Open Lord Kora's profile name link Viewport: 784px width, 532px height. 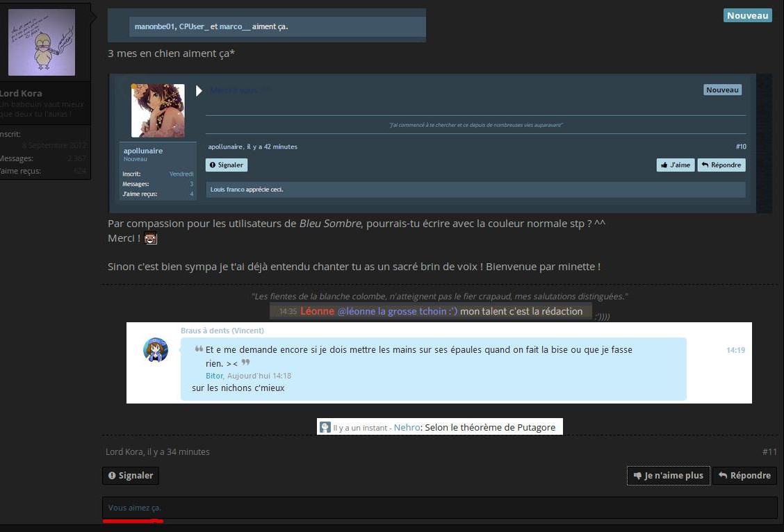click(x=21, y=93)
